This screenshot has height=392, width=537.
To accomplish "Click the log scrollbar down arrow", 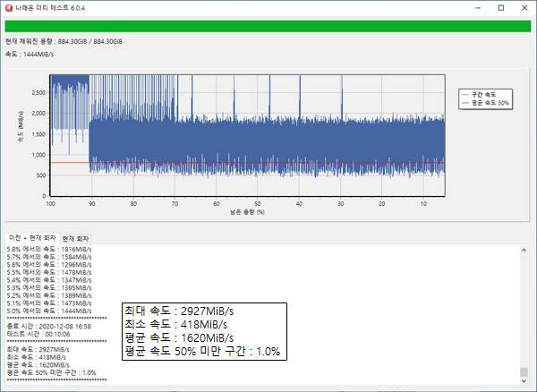I will pos(524,383).
